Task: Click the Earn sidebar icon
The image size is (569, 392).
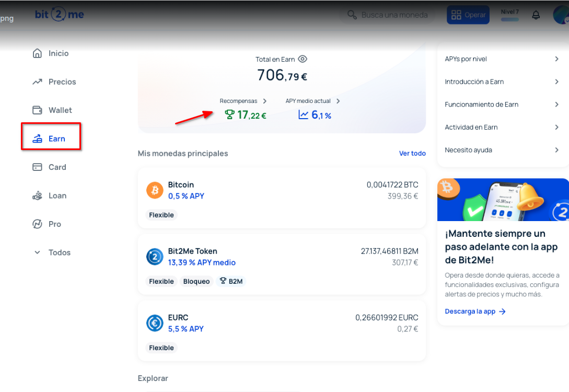Action: coord(37,139)
